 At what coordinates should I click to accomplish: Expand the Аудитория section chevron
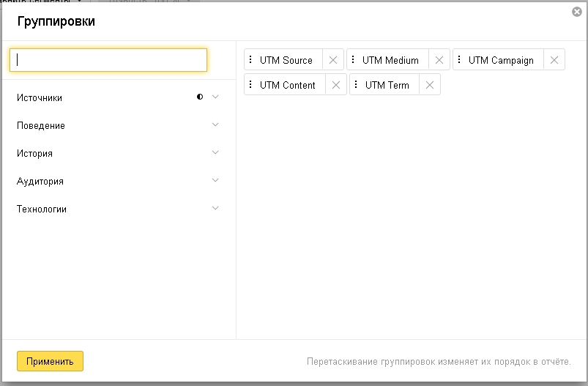[215, 181]
